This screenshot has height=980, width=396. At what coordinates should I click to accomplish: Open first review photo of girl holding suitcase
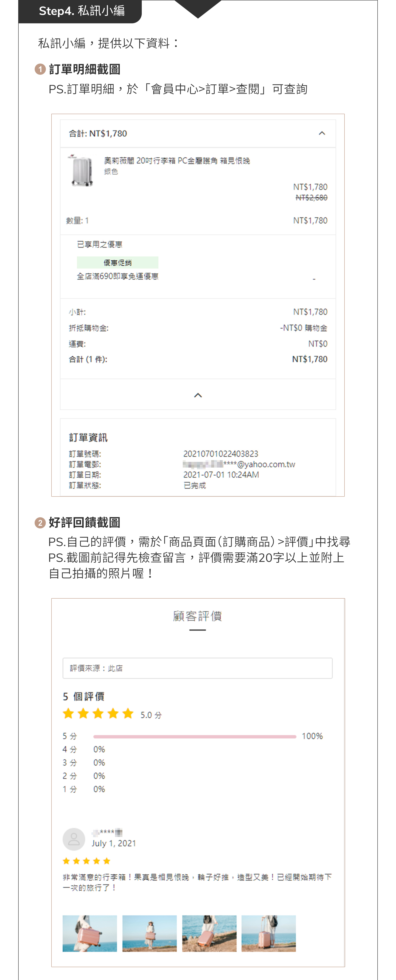tap(89, 933)
